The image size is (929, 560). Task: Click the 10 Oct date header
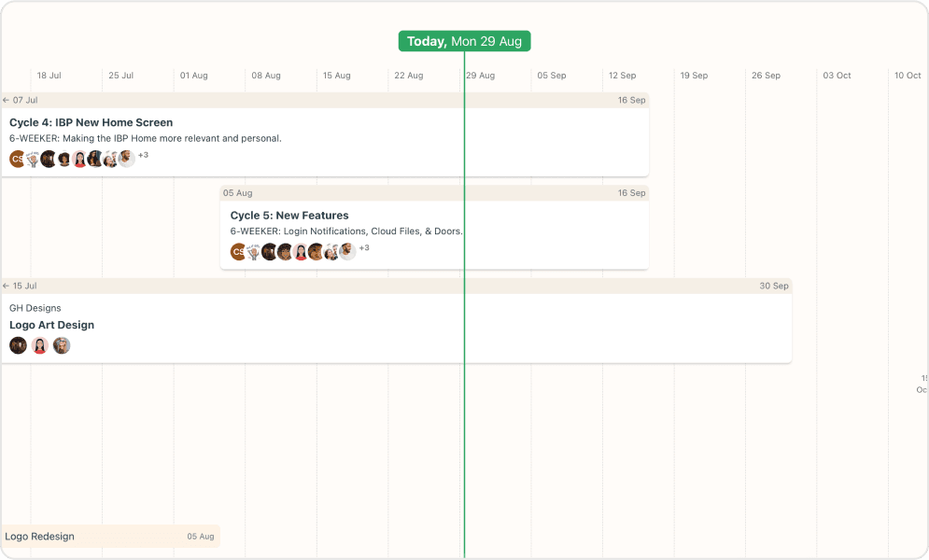pyautogui.click(x=908, y=76)
